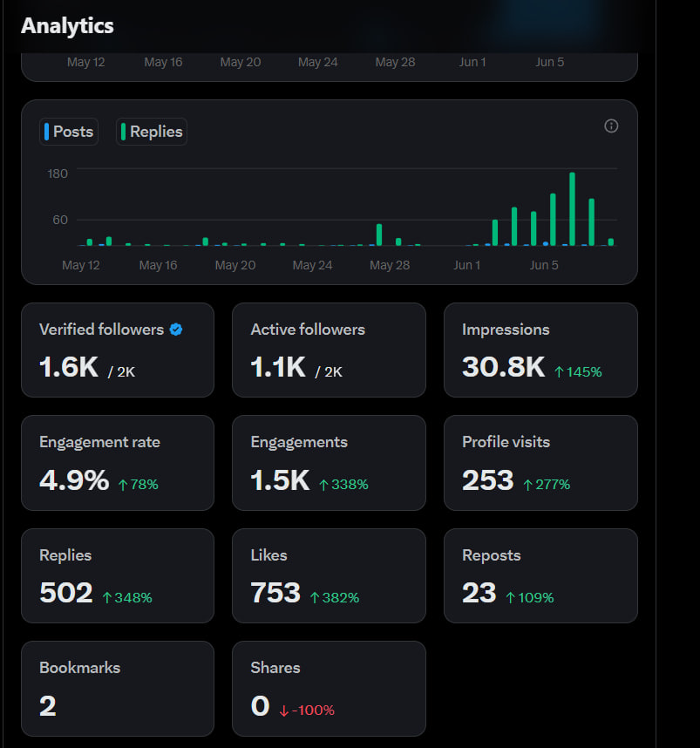
Task: Click the -100% shares decrease indicator
Action: click(x=307, y=711)
